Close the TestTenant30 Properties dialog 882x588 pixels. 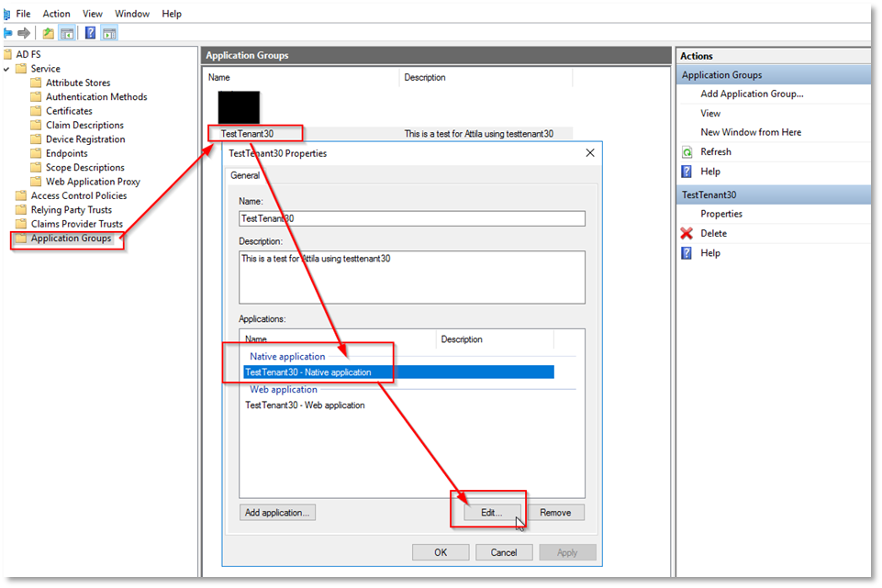click(x=589, y=153)
